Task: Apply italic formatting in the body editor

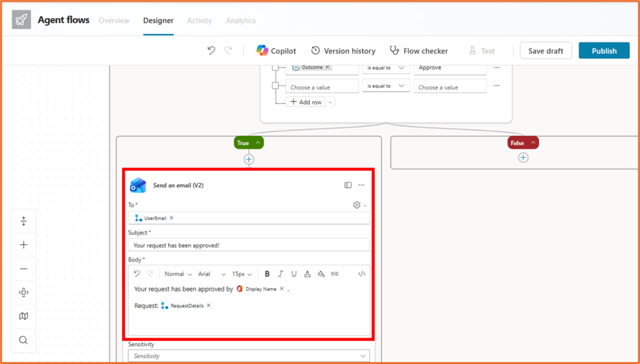Action: (280, 273)
